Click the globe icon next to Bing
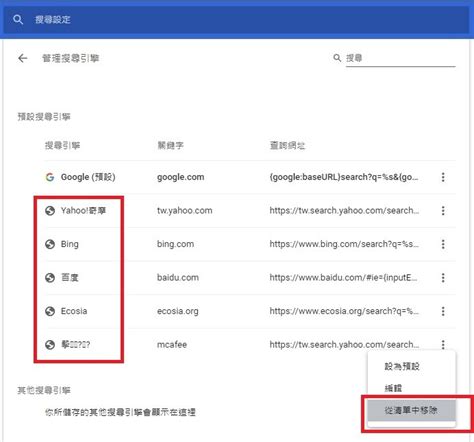Screen dimensions: 474x442 point(50,244)
